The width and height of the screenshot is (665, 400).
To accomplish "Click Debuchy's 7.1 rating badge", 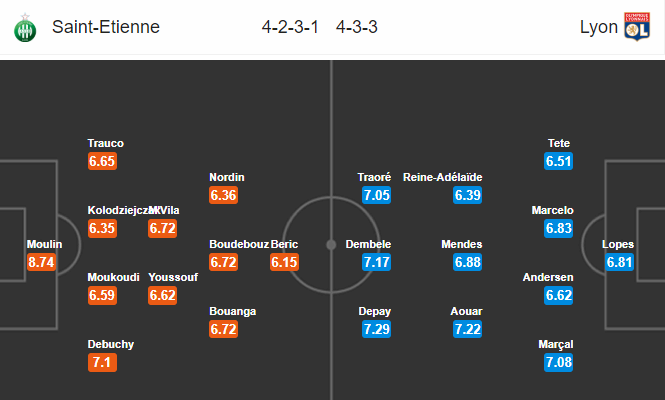I will pyautogui.click(x=102, y=363).
